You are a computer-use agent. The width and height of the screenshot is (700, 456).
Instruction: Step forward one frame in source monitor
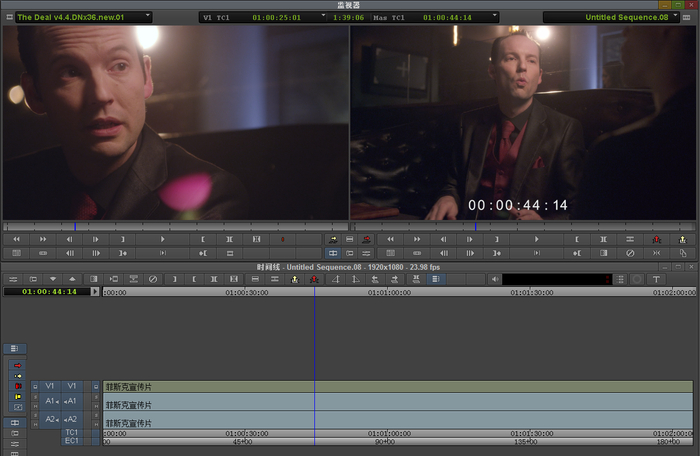point(96,239)
